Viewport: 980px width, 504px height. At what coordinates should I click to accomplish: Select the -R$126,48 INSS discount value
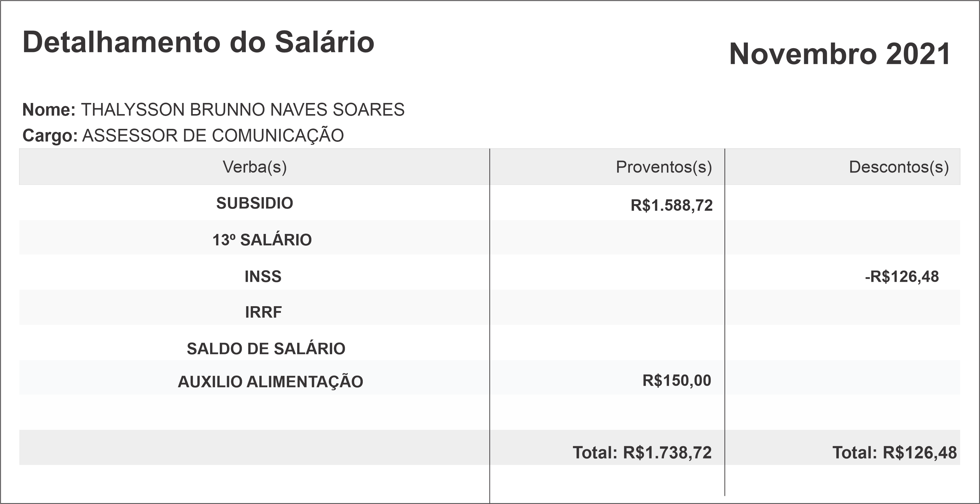[902, 276]
